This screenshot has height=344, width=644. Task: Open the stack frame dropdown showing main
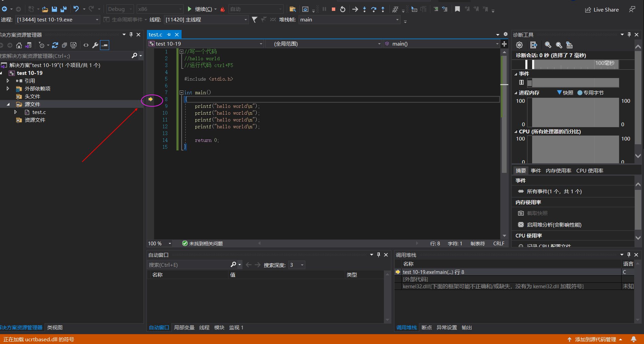[x=350, y=20]
